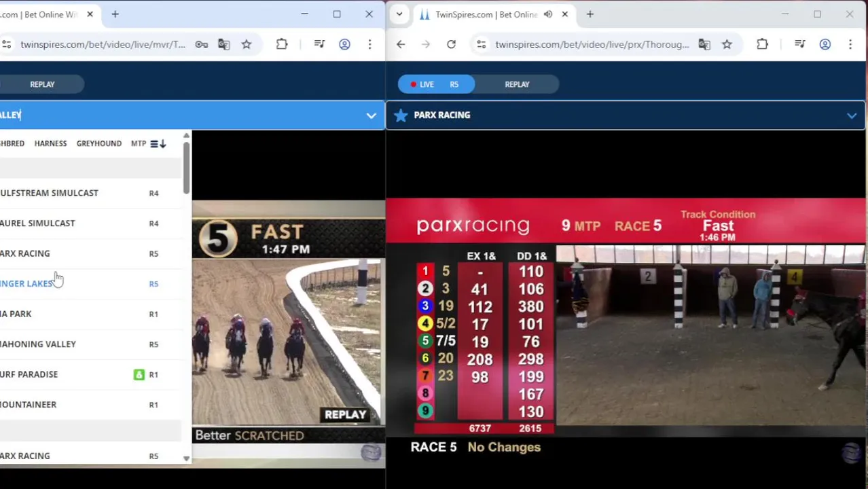Go forward in right browser window
The image size is (868, 489).
coord(426,44)
